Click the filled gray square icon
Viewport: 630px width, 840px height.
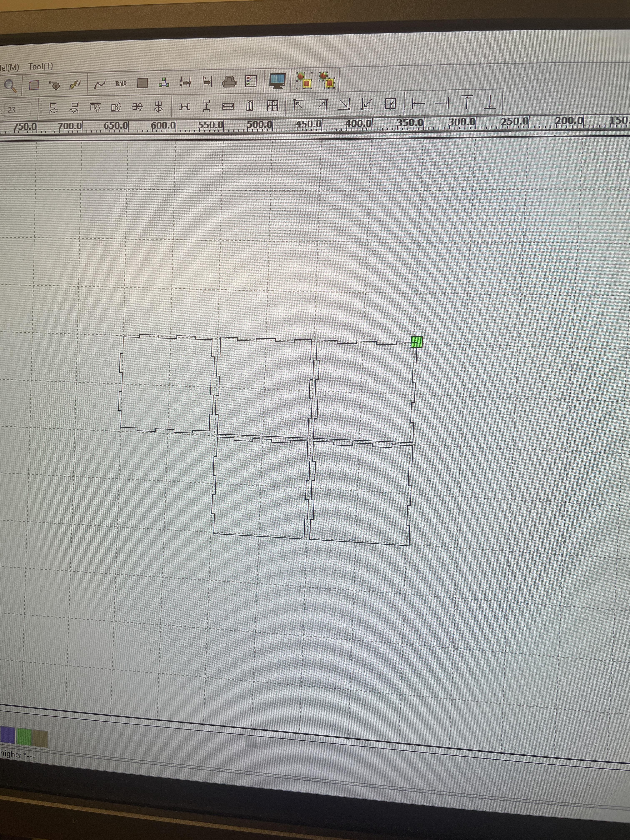coord(142,83)
